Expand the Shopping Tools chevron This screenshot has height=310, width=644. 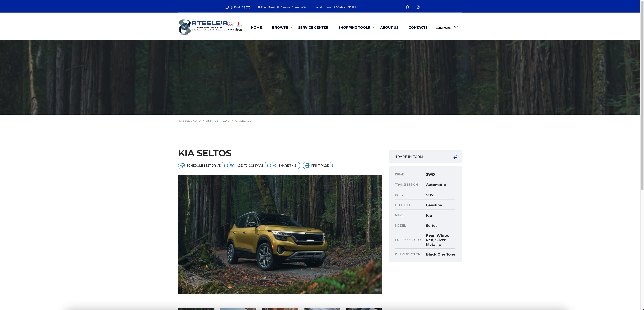(373, 27)
